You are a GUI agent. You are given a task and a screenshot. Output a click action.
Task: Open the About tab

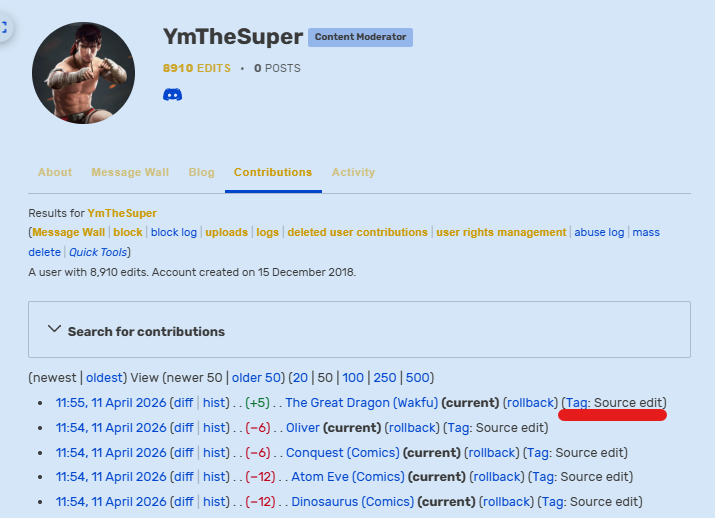tap(55, 172)
